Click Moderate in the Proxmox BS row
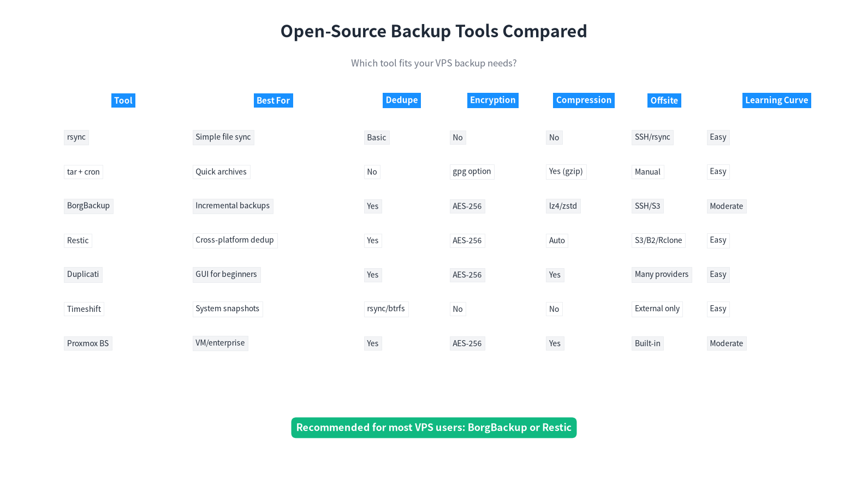868x486 pixels. click(x=727, y=343)
